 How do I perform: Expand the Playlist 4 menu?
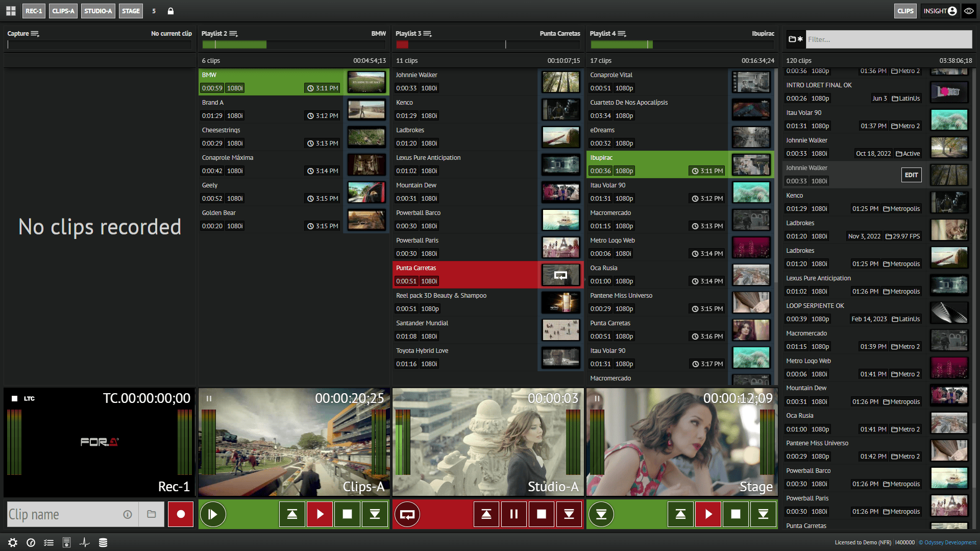pos(622,34)
